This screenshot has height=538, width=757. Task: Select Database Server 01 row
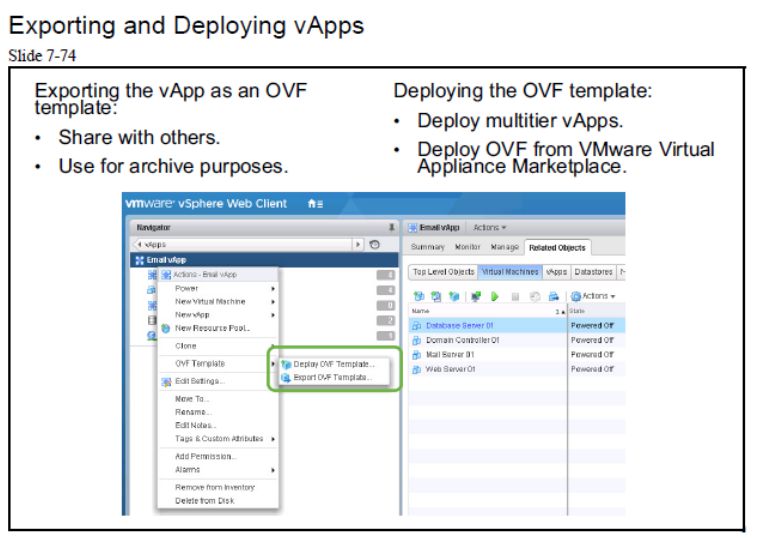tap(517, 326)
